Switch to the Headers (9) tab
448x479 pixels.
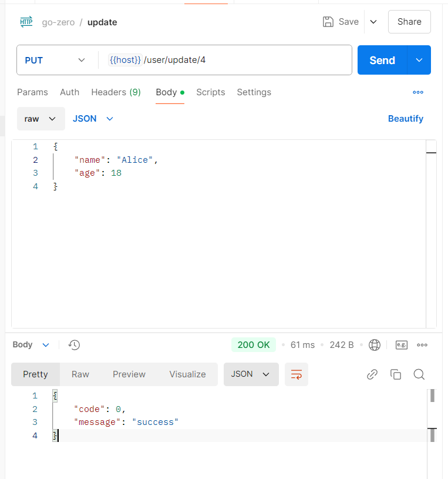pyautogui.click(x=116, y=92)
